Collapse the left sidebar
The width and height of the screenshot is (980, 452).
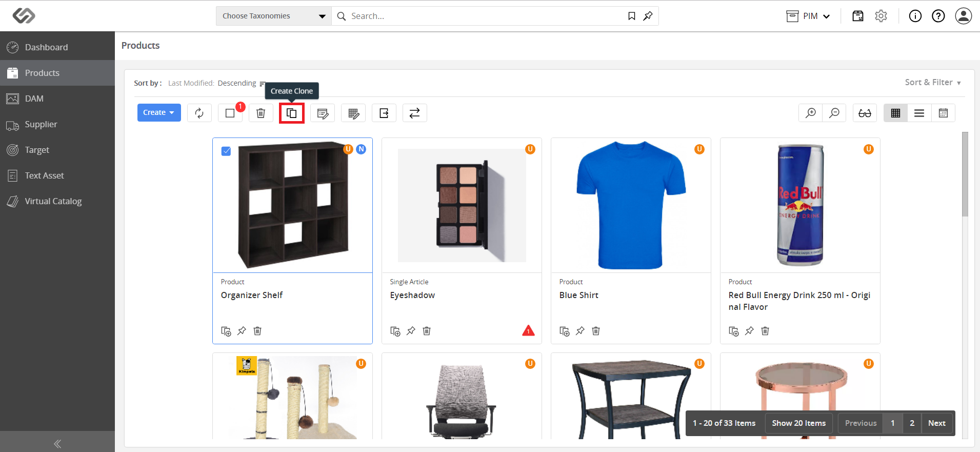pyautogui.click(x=57, y=444)
